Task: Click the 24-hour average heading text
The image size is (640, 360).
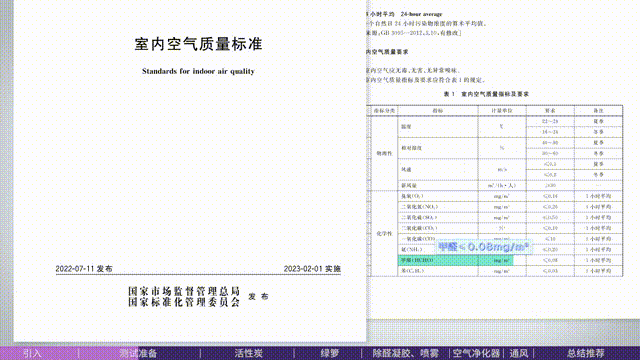Action: [x=421, y=14]
